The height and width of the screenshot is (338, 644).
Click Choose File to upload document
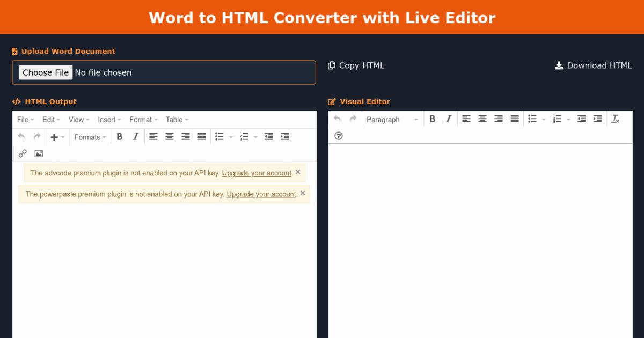[46, 72]
